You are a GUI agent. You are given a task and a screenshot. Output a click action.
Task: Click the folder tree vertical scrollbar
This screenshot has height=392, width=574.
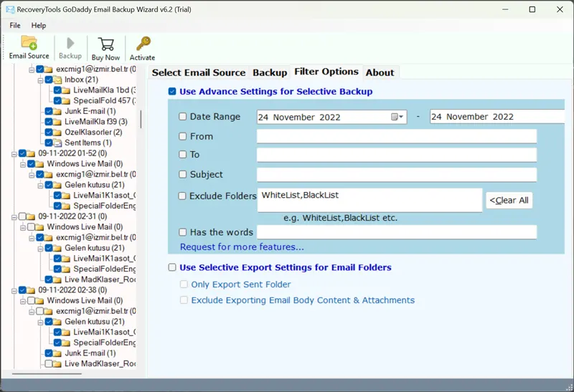(x=141, y=119)
